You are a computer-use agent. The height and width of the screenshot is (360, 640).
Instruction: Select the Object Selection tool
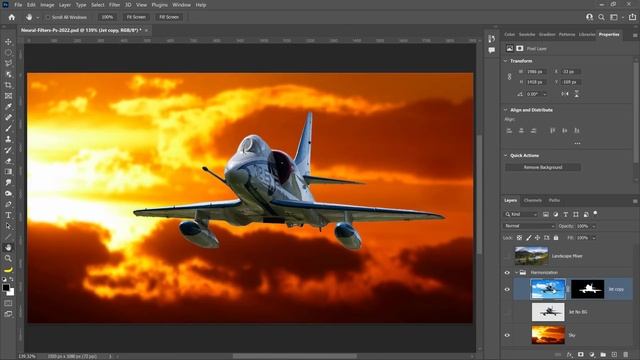point(8,74)
